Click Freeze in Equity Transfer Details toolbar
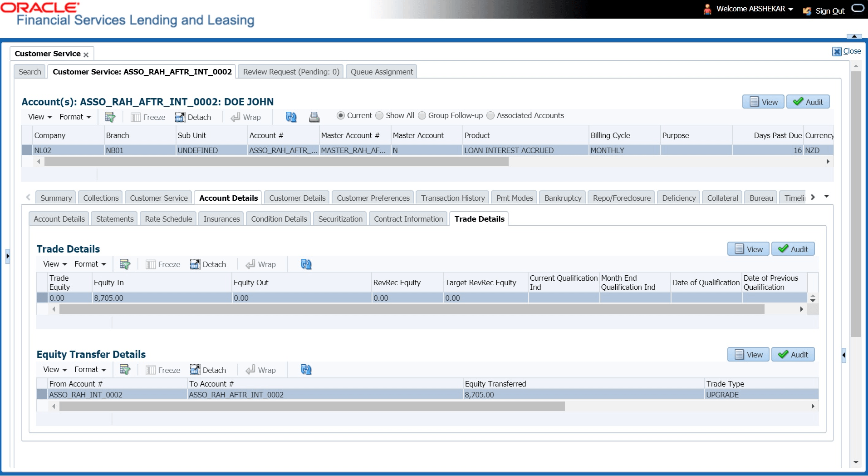Screen dimensions: 868x476 coord(163,370)
